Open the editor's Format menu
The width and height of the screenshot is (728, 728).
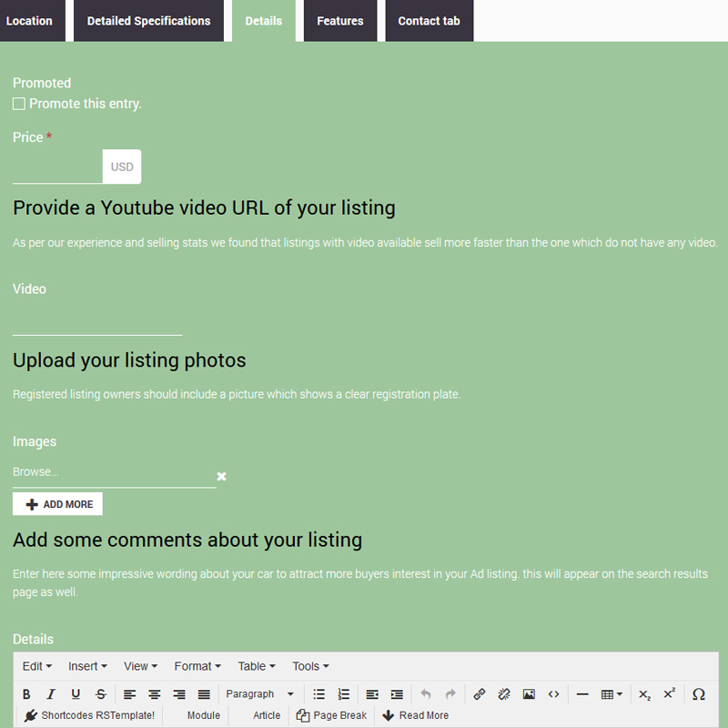197,666
